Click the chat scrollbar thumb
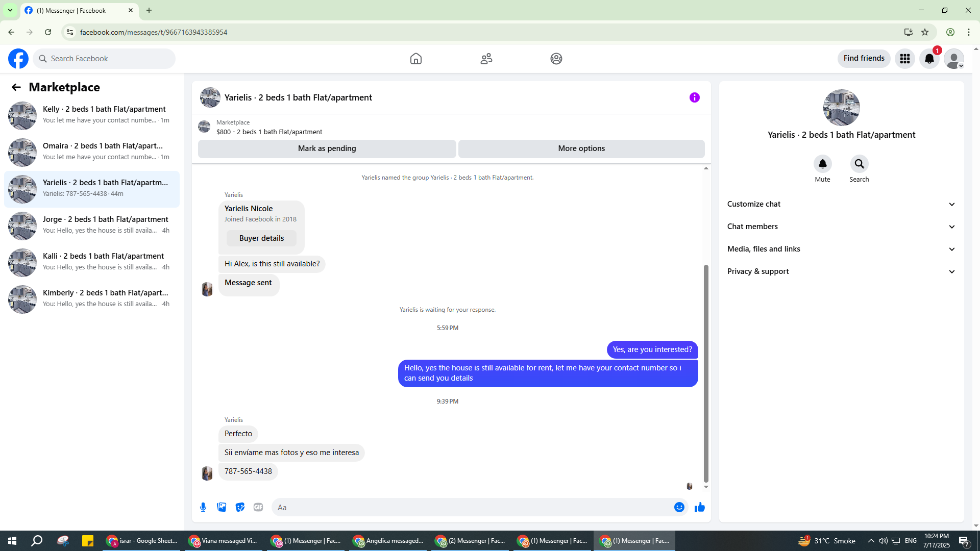The width and height of the screenshot is (980, 551). (706, 373)
